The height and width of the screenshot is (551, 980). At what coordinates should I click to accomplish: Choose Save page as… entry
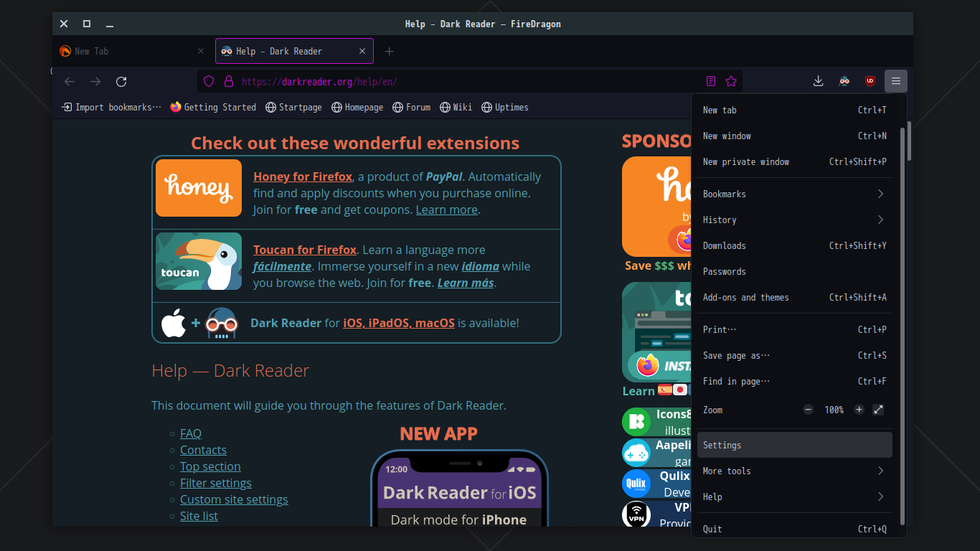[x=795, y=355]
